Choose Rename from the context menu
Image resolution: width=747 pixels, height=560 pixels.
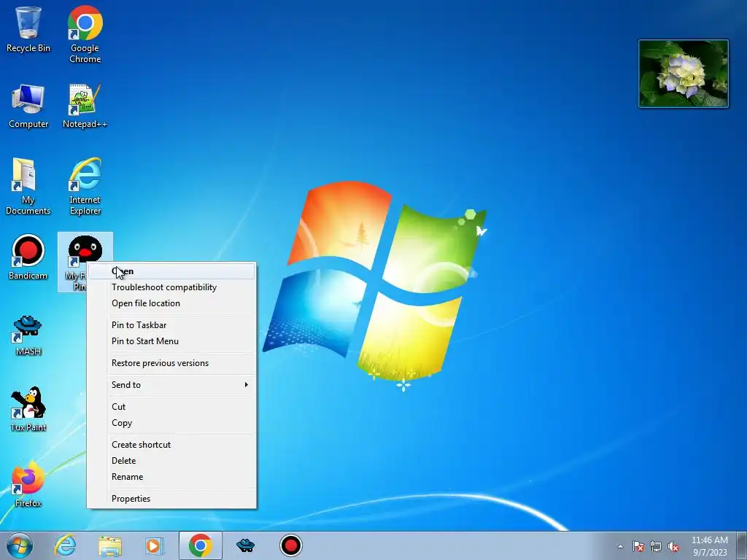[x=172, y=477]
